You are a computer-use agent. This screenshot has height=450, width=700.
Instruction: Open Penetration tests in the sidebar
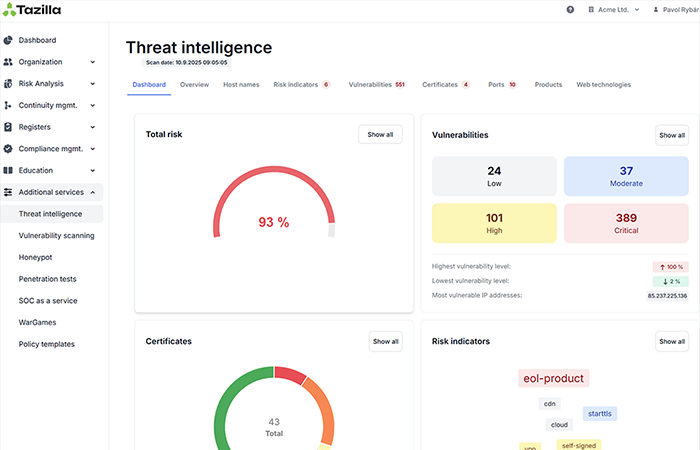point(47,279)
